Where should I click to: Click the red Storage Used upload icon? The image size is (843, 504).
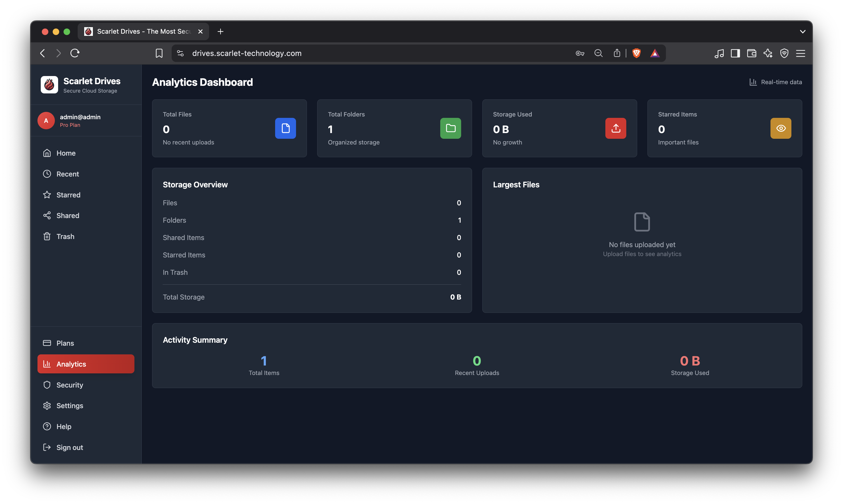pyautogui.click(x=615, y=128)
